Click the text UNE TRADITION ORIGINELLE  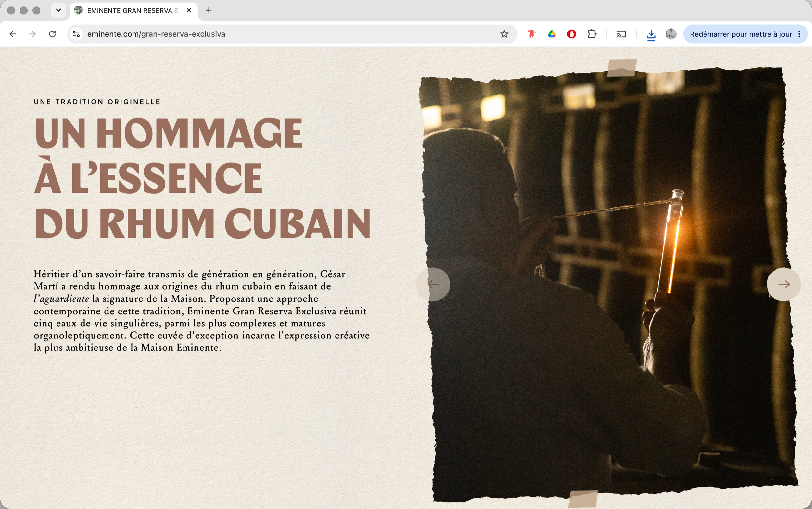tap(97, 102)
